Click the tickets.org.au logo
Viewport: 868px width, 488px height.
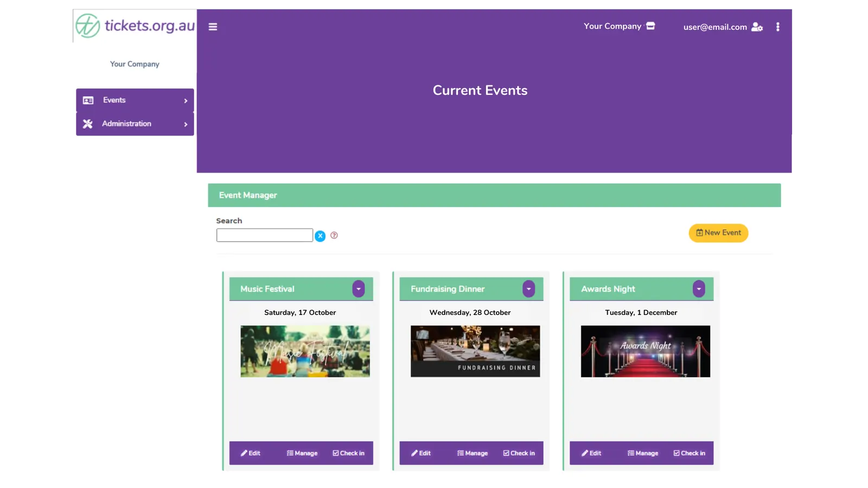tap(135, 25)
